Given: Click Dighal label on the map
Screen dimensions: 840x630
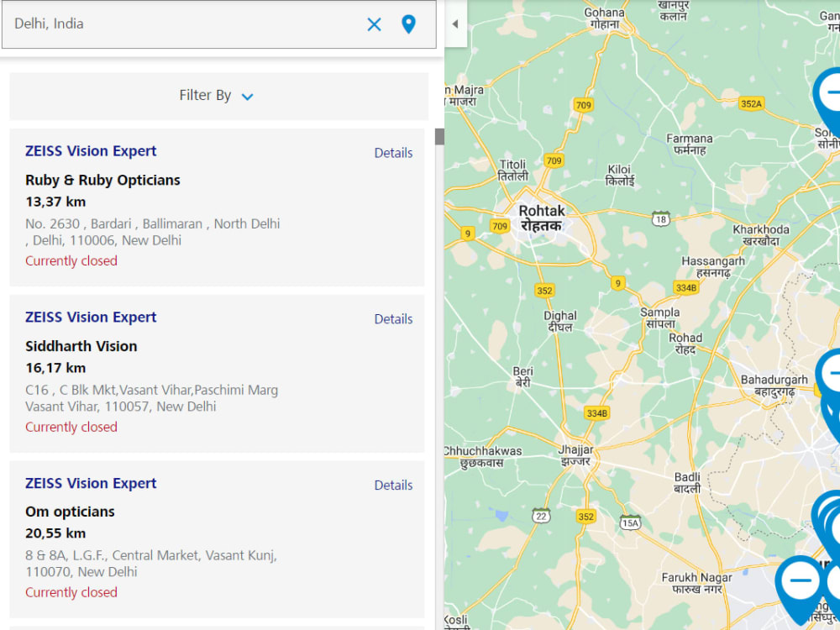Looking at the screenshot, I should (560, 321).
